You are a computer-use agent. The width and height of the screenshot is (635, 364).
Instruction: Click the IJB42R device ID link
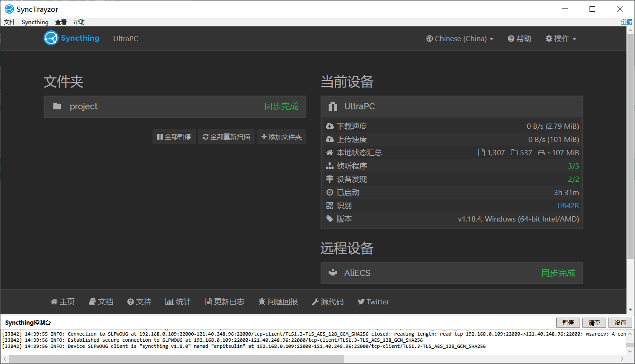(568, 206)
